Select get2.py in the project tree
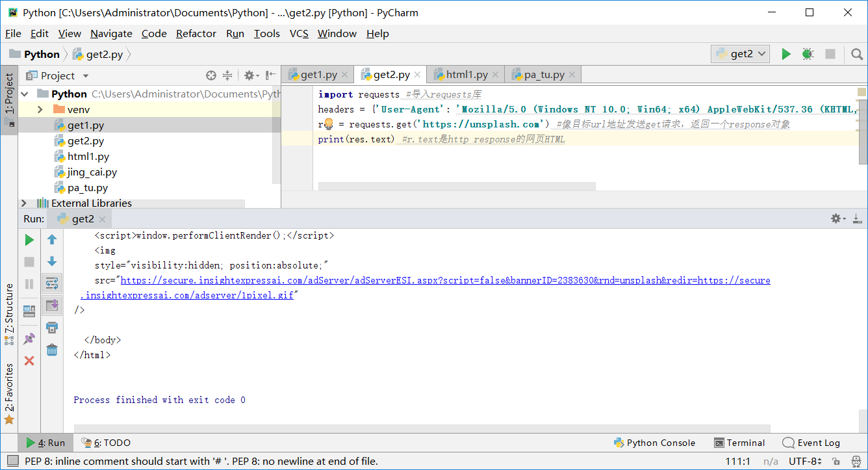 click(85, 141)
